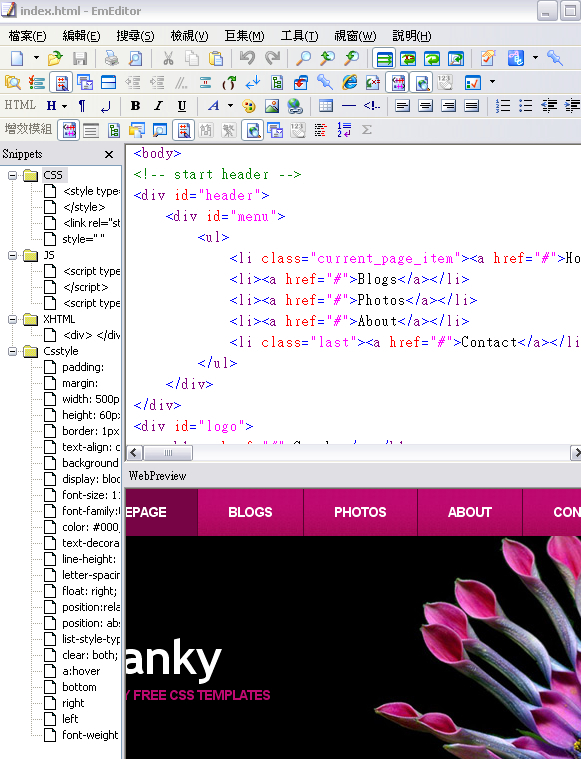The width and height of the screenshot is (581, 759).
Task: Open 搜尋(S) menu
Action: 135,36
